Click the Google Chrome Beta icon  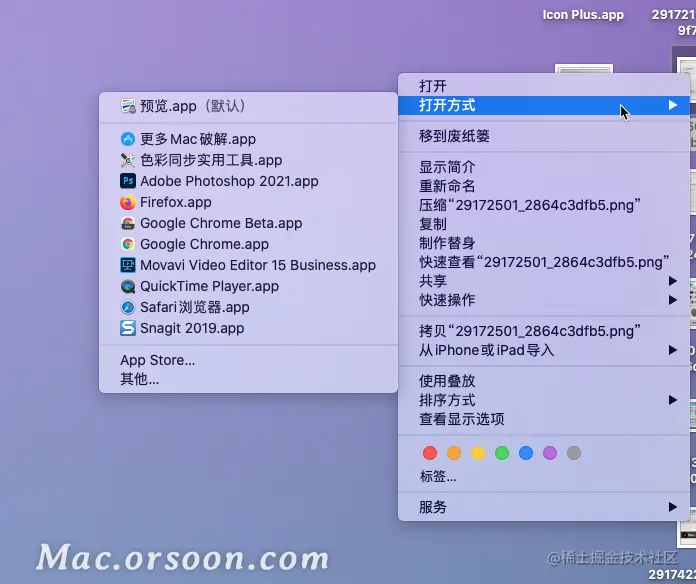coord(128,223)
